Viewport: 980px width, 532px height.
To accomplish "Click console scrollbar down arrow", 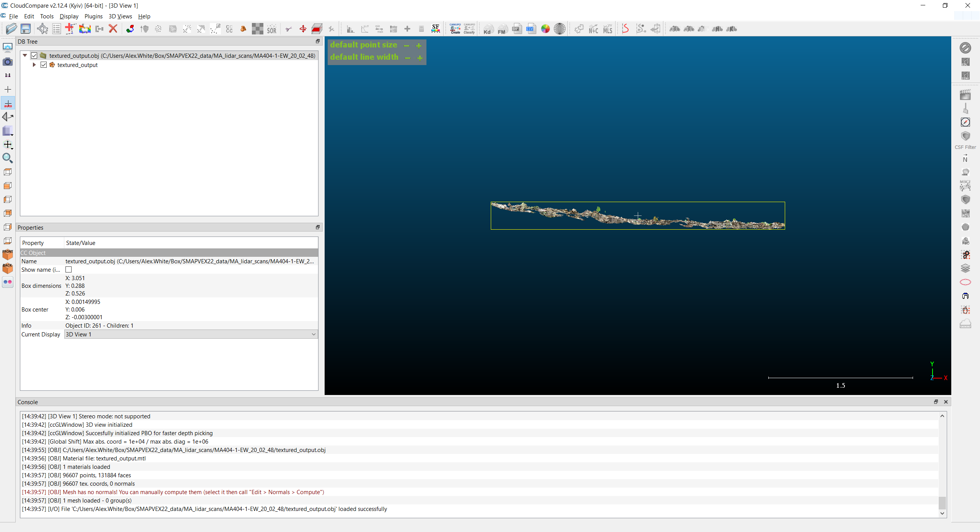I will point(942,514).
